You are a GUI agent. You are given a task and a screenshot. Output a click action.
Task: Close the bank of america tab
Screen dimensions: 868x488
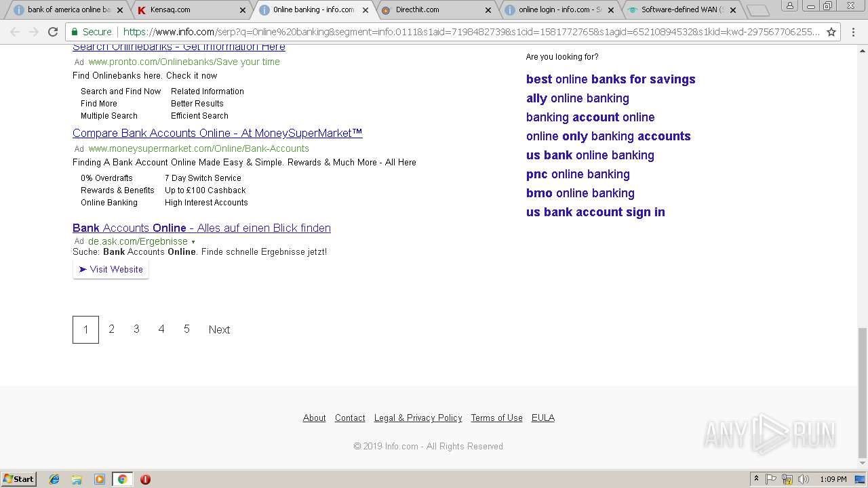pyautogui.click(x=120, y=10)
